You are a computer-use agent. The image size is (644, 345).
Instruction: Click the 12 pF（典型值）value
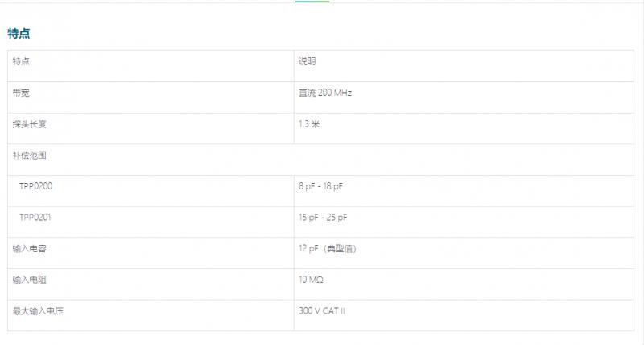point(328,248)
